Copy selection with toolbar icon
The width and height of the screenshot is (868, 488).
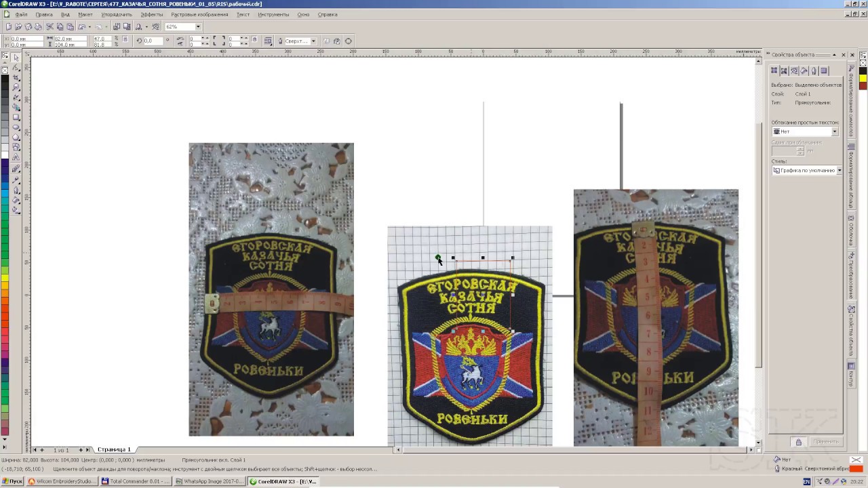coord(60,26)
